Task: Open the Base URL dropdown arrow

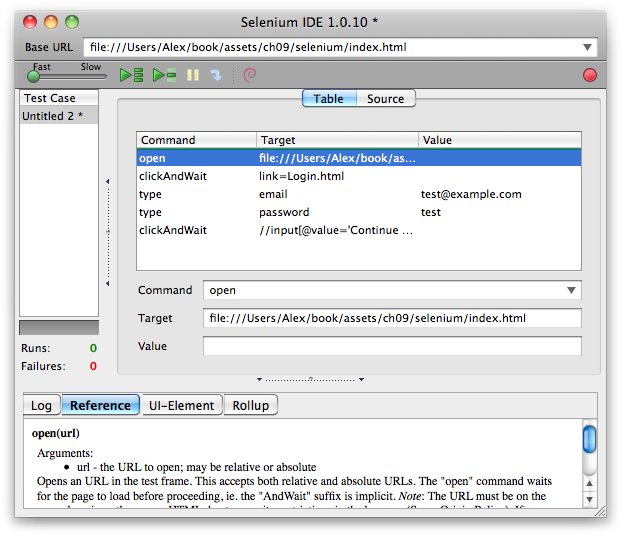Action: click(587, 47)
